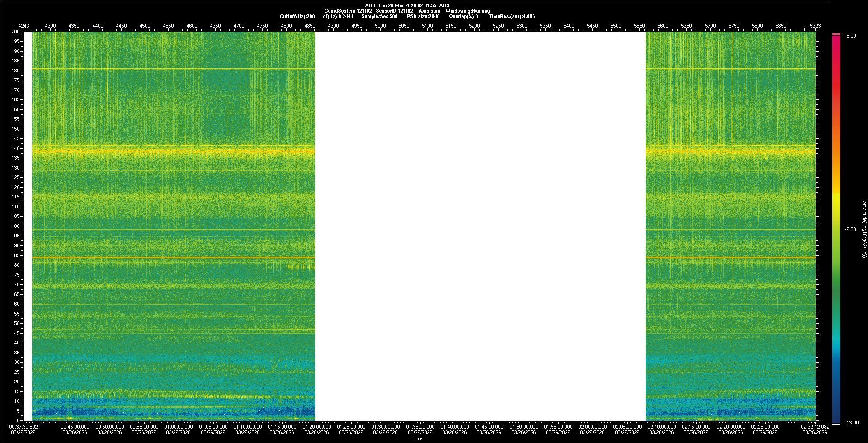Viewport: 868px width, 443px height.
Task: Click the Amplitude axis title beside color bar
Action: [x=864, y=230]
